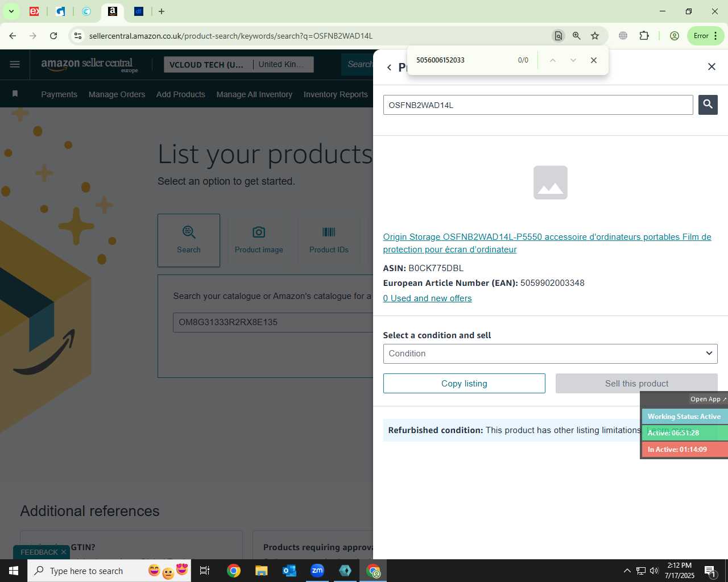Viewport: 728px width, 582px height.
Task: Click the browser forward arrow
Action: (x=33, y=36)
